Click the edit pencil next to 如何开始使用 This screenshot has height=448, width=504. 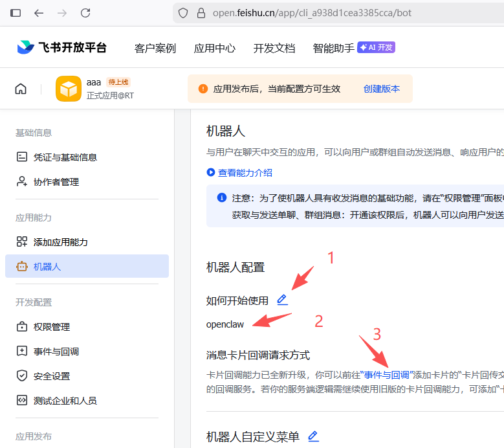pyautogui.click(x=282, y=300)
